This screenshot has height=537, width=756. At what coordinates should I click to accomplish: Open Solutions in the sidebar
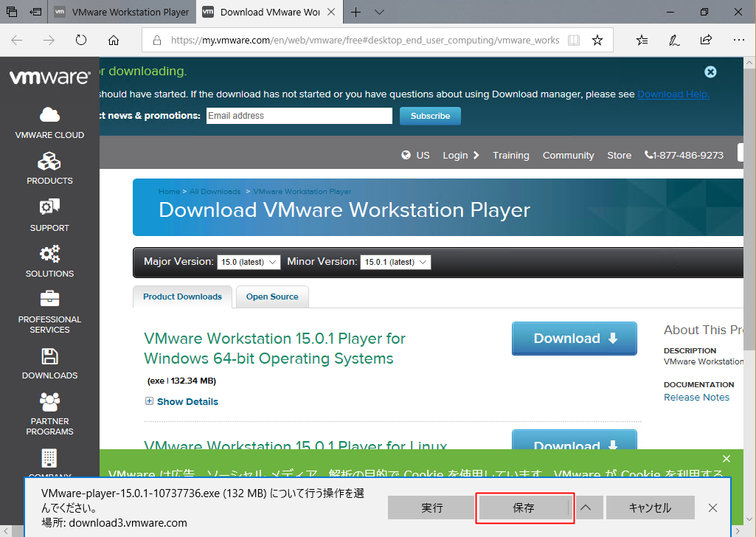click(x=49, y=261)
